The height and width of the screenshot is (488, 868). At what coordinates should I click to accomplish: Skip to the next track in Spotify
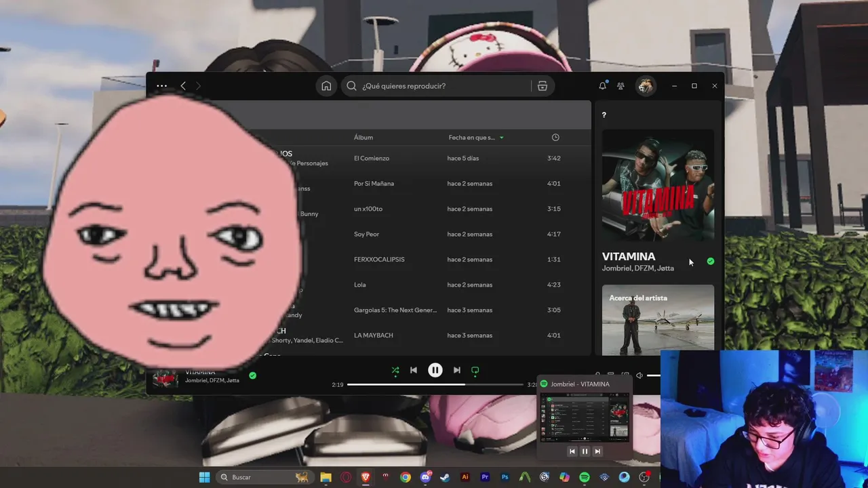(x=456, y=370)
